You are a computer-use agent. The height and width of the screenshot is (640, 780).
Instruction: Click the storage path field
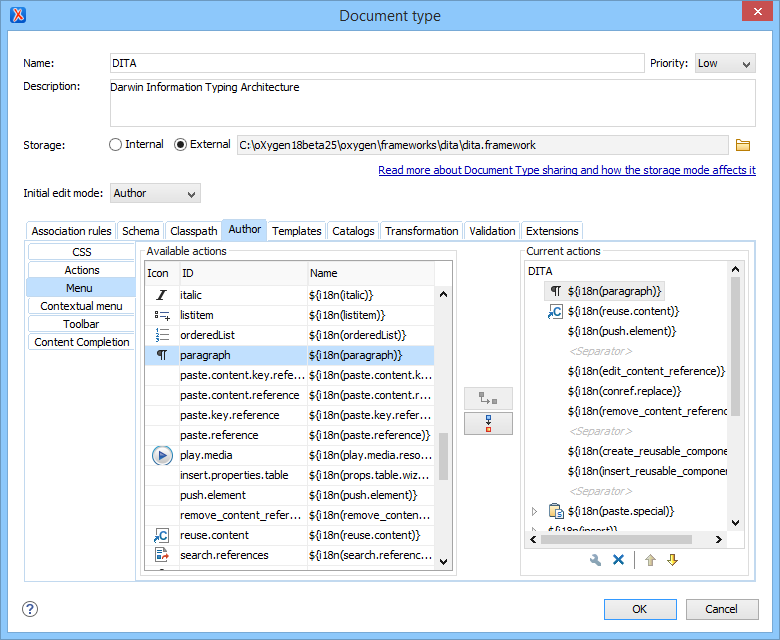tap(483, 145)
